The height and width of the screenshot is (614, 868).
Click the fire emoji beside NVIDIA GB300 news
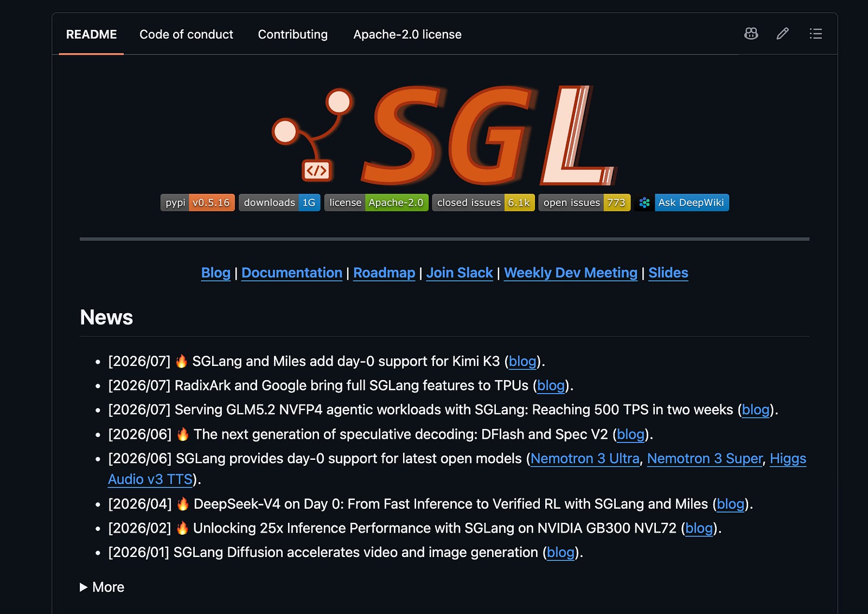click(182, 528)
